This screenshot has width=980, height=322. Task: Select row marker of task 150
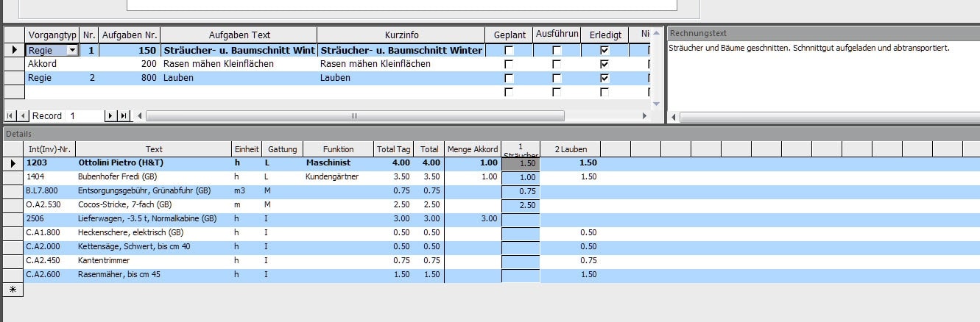(14, 50)
